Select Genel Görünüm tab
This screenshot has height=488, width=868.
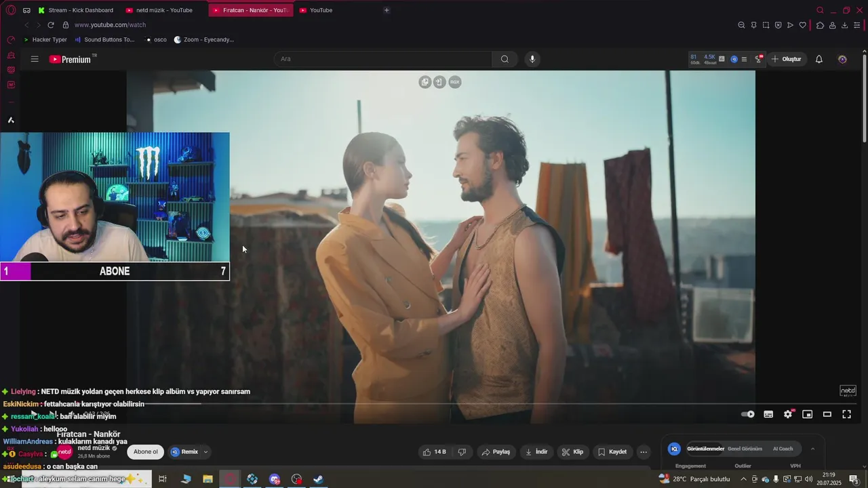coord(745,449)
